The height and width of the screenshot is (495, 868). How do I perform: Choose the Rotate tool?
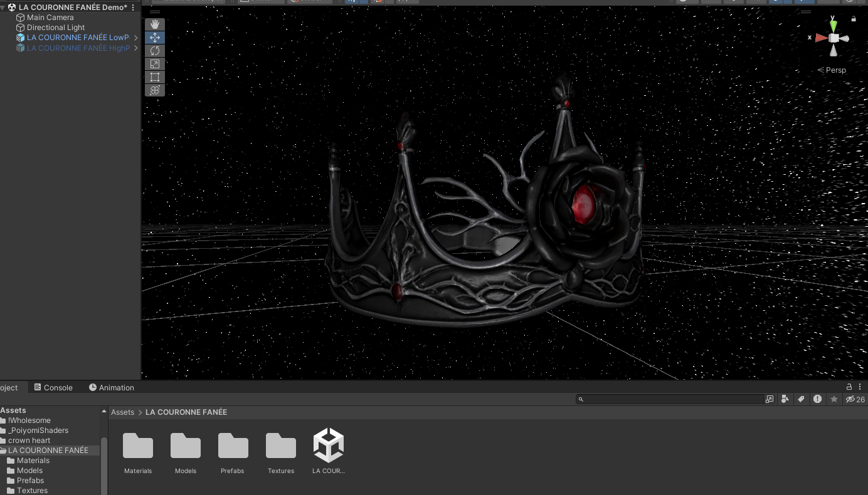click(x=155, y=51)
